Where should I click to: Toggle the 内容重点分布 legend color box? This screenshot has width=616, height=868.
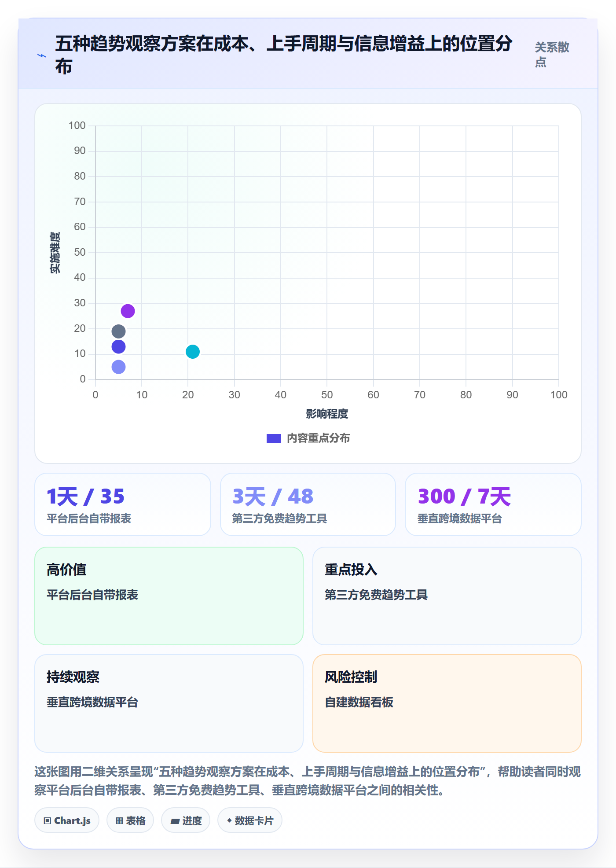point(274,438)
